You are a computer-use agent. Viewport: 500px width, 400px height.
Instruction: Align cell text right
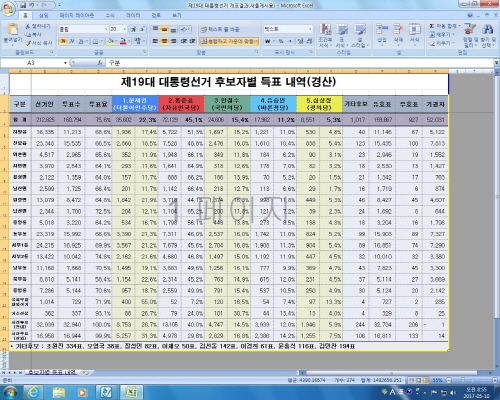[173, 41]
